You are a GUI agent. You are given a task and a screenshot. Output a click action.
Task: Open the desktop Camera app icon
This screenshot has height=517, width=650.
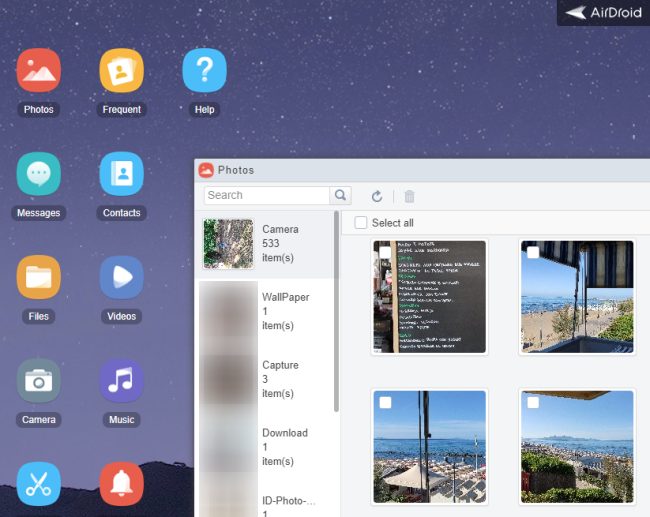38,381
